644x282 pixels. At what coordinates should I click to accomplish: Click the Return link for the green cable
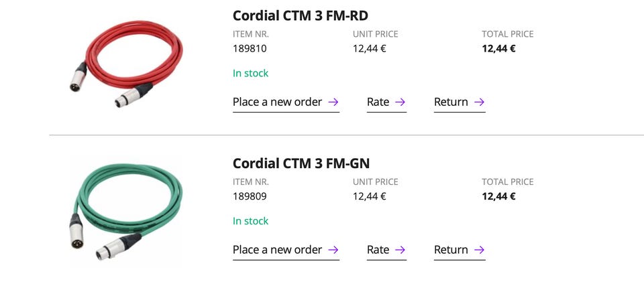[x=451, y=250]
